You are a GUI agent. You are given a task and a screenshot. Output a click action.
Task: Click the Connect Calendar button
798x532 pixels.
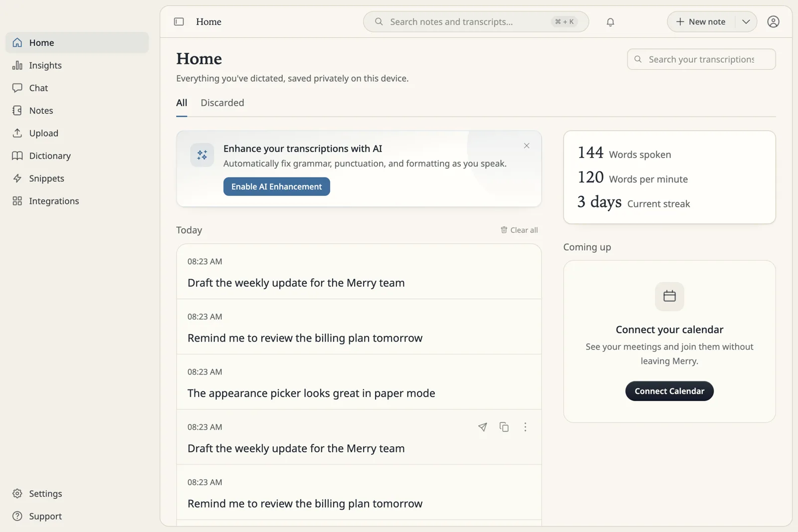[x=669, y=391]
